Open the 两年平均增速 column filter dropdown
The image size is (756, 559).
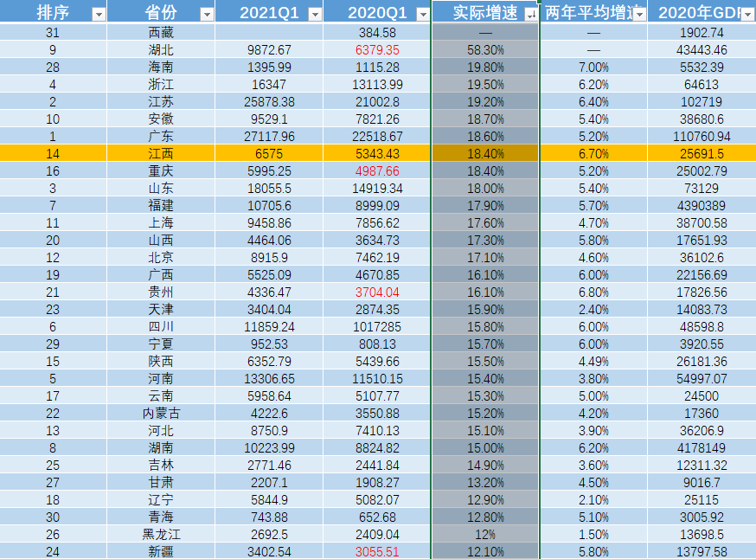[639, 15]
